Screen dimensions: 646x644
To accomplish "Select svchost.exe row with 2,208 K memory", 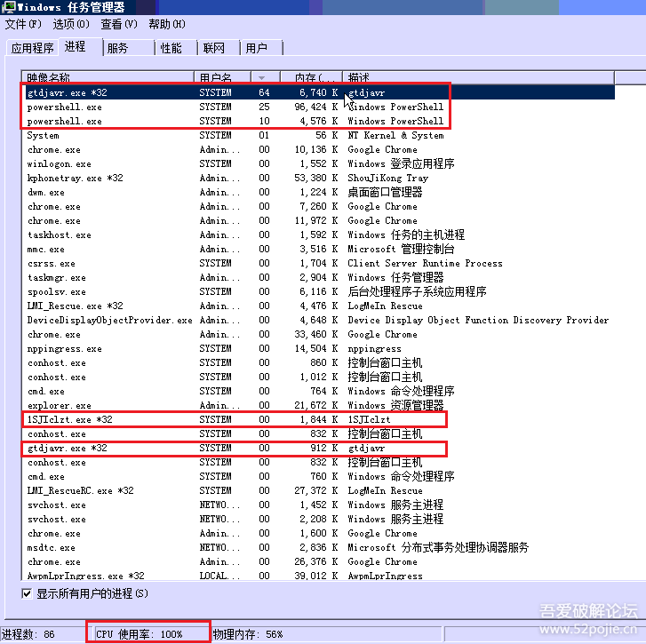I will click(318, 519).
